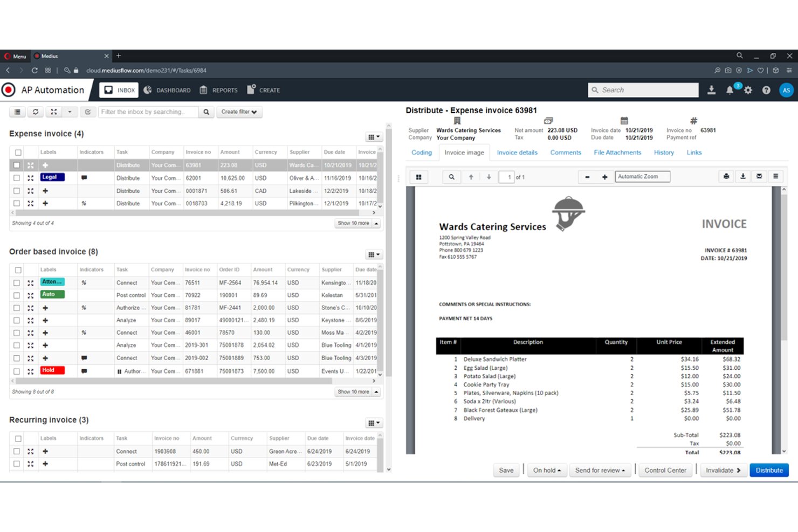Image resolution: width=798 pixels, height=532 pixels.
Task: Open the notifications bell
Action: click(x=730, y=91)
